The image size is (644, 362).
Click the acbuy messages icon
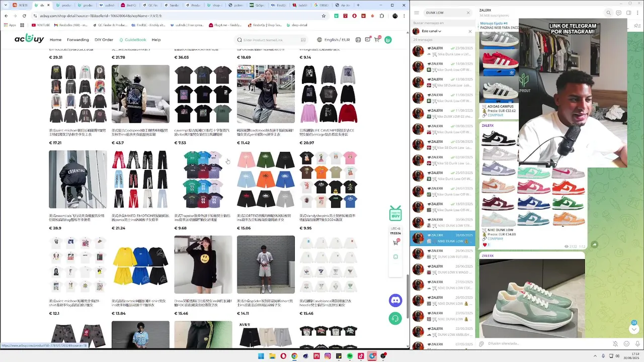point(368,40)
